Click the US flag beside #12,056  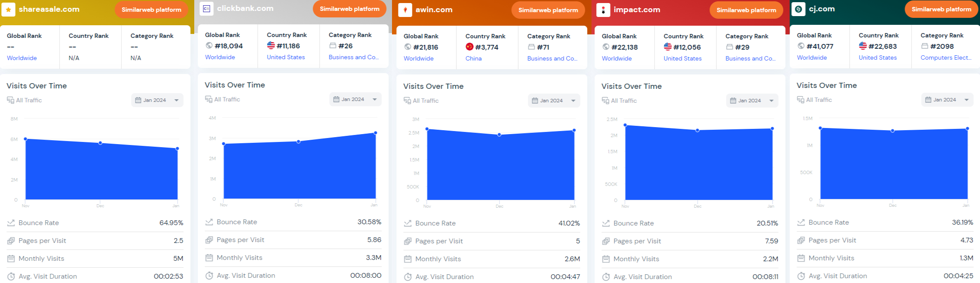pos(668,47)
